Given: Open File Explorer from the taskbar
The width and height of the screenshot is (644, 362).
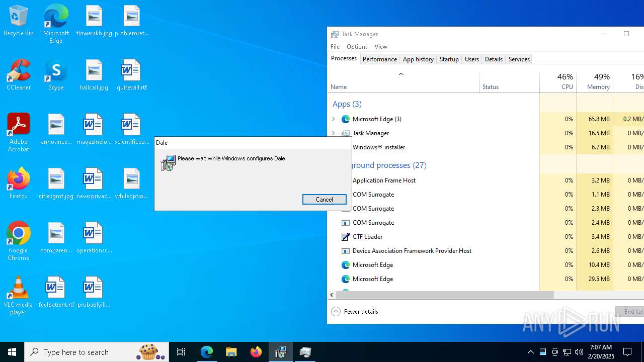Looking at the screenshot, I should click(x=231, y=352).
